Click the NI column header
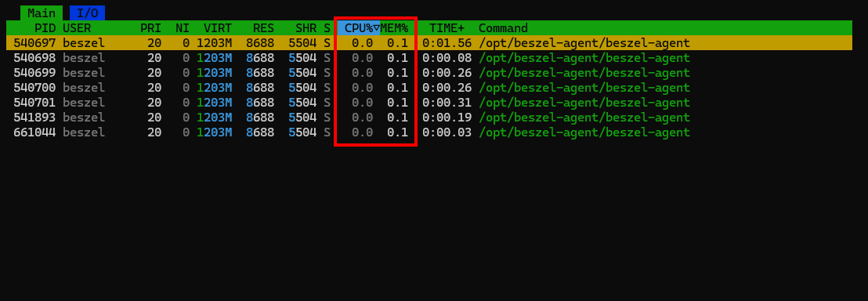Image resolution: width=868 pixels, height=301 pixels. tap(183, 27)
